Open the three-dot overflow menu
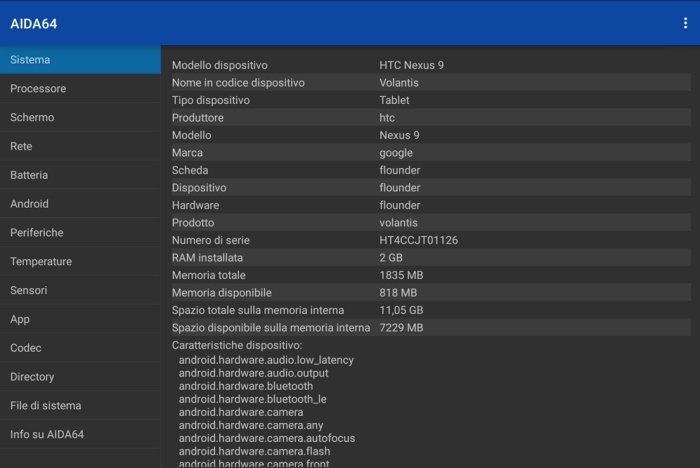The width and height of the screenshot is (700, 468). tap(685, 23)
